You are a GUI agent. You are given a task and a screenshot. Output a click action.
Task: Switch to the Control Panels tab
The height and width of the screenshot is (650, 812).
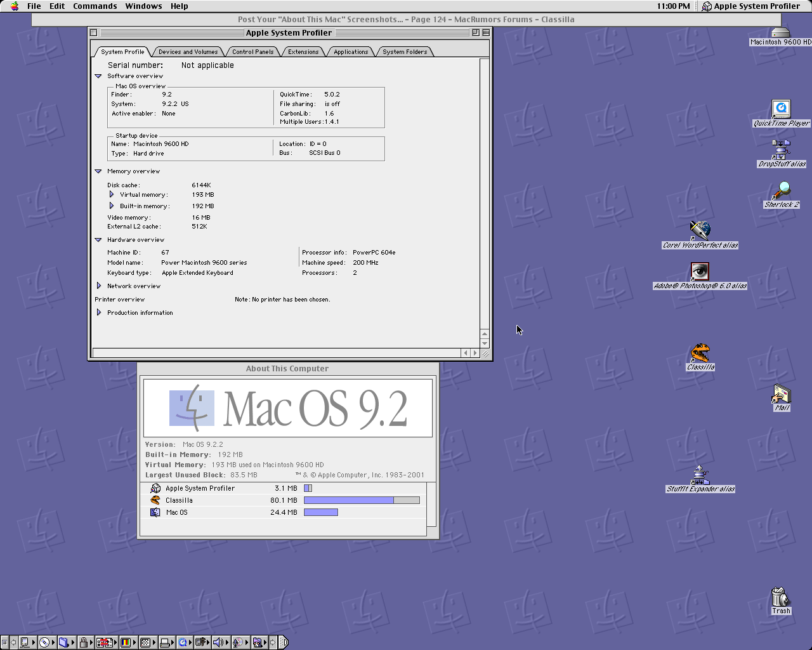coord(252,52)
